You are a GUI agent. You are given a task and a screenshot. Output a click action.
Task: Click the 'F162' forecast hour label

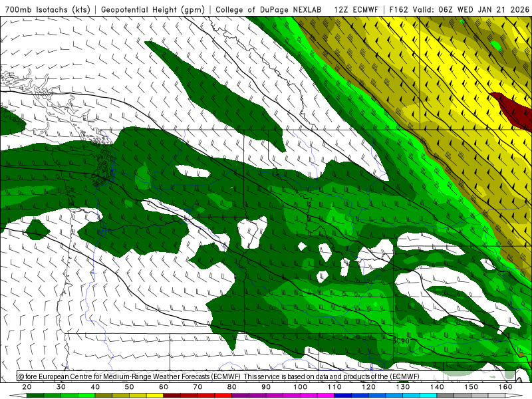click(398, 9)
